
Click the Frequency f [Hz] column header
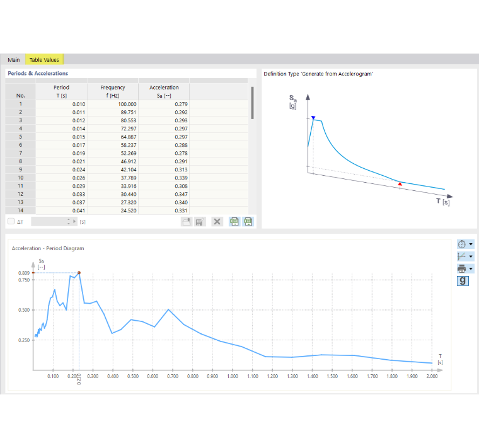(113, 91)
